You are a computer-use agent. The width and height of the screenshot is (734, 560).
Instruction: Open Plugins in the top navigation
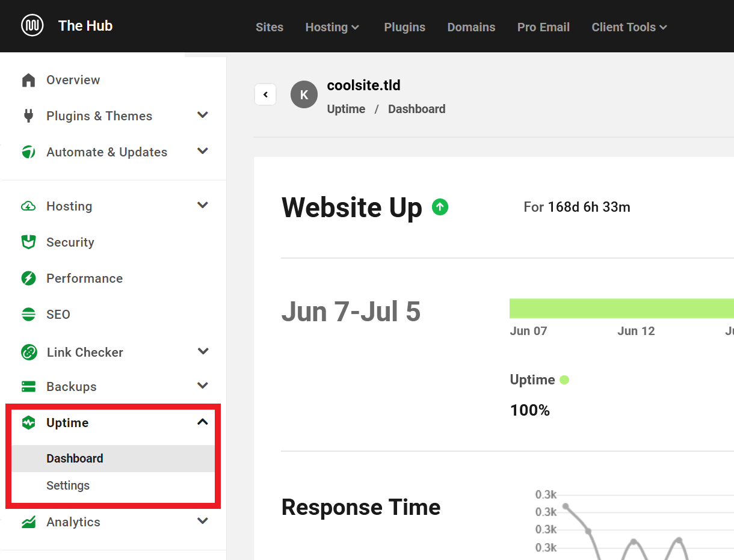click(x=405, y=27)
